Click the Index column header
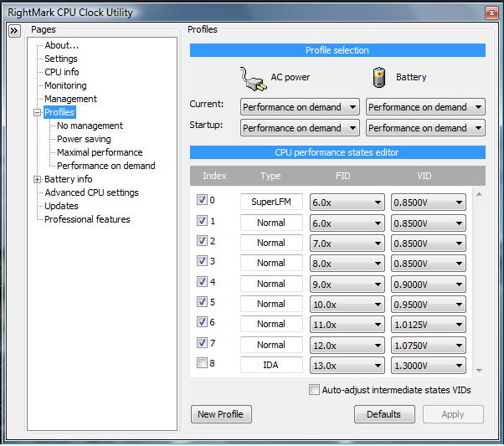Screen dimensions: 504x446 [x=214, y=176]
